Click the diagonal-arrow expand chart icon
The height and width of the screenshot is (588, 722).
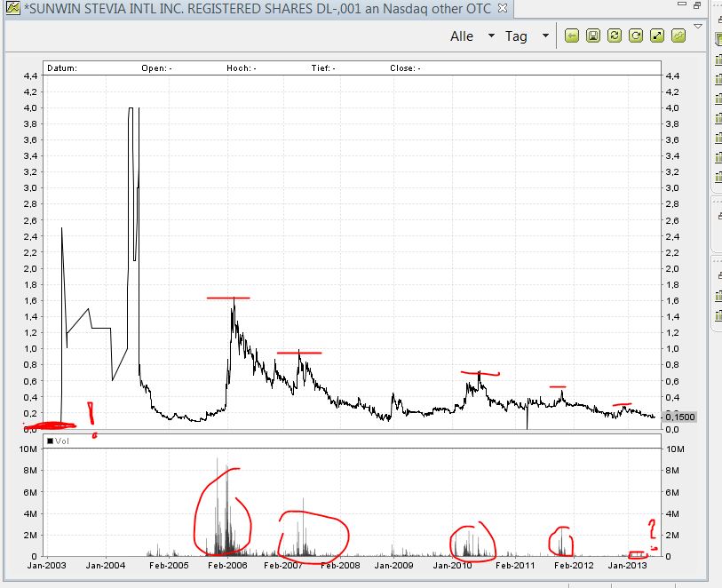click(657, 36)
